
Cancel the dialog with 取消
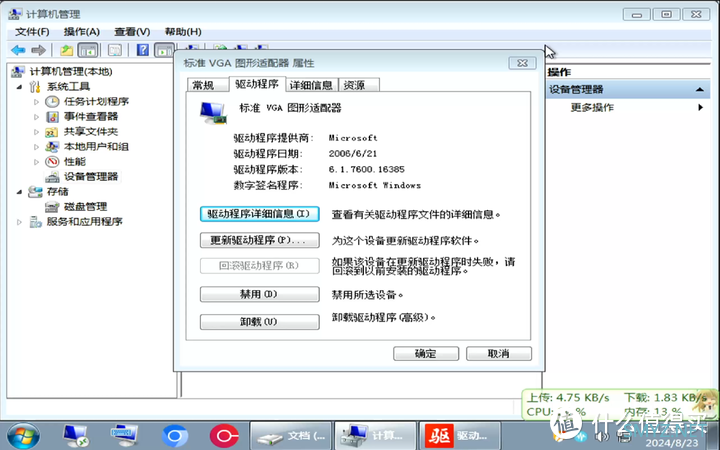pos(499,354)
